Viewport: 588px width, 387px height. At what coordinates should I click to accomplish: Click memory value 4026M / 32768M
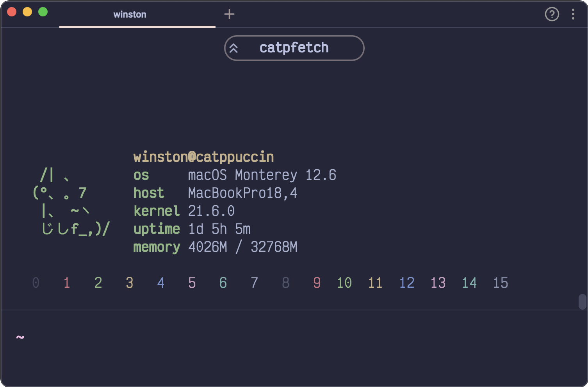pos(242,247)
